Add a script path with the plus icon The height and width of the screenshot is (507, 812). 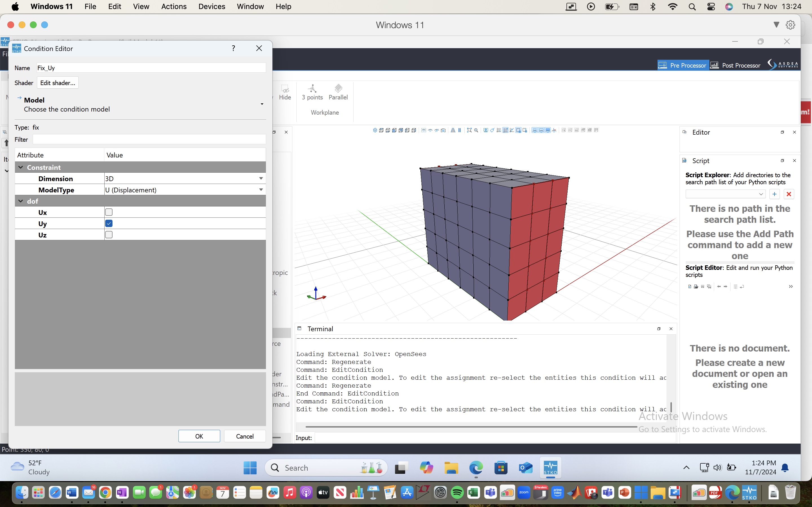[x=775, y=194]
